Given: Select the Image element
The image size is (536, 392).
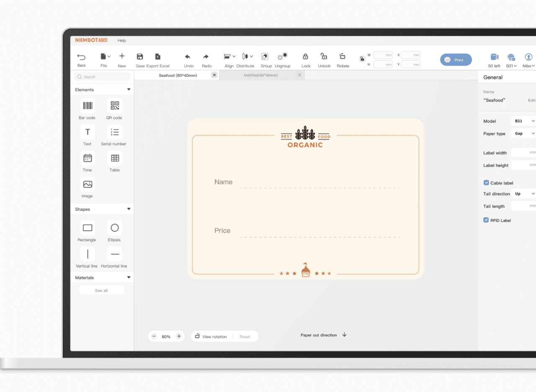Looking at the screenshot, I should tap(87, 184).
